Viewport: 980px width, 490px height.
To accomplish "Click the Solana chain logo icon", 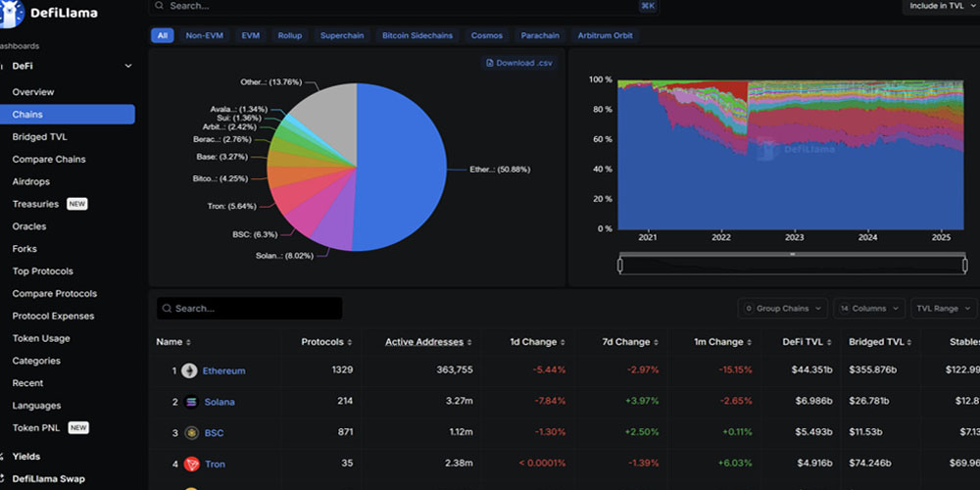I will coord(189,402).
